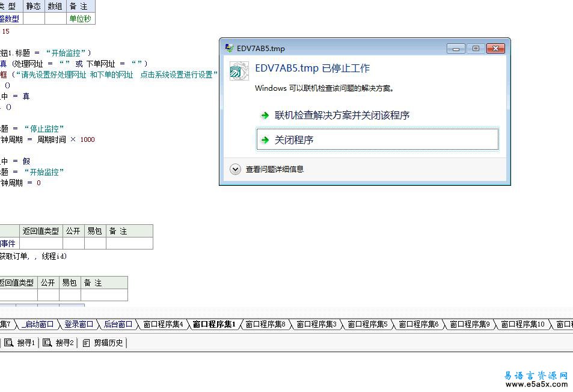573x392 pixels.
Task: Maximize the EDV7AB5.tmp dialog window
Action: [x=476, y=48]
